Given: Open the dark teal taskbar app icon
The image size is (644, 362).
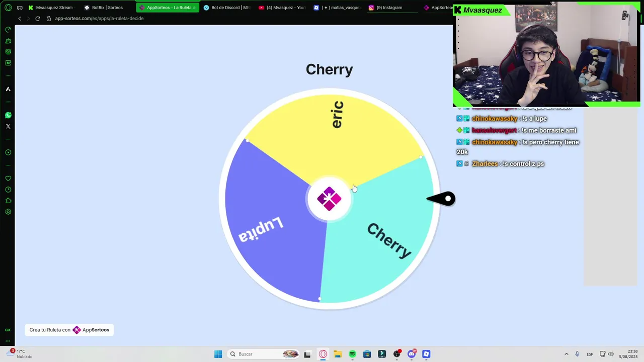Looking at the screenshot, I should click(x=382, y=354).
